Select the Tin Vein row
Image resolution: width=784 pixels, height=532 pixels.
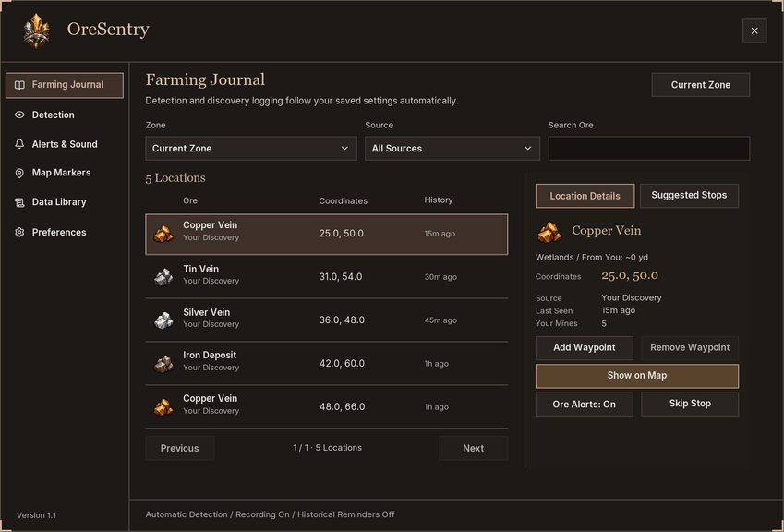(327, 277)
